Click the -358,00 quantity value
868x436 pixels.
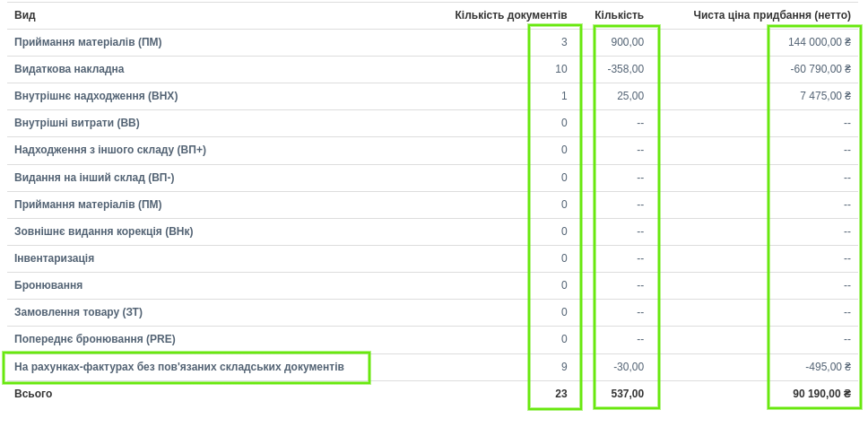(625, 69)
